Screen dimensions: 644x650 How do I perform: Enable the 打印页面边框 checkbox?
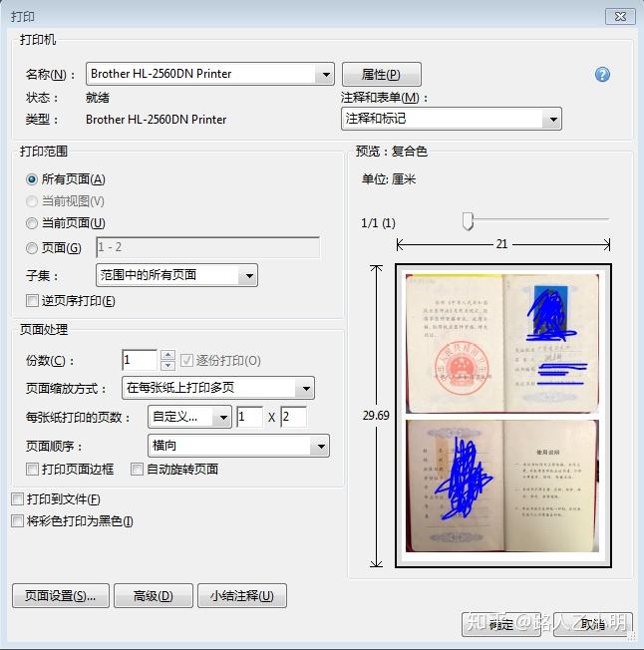pos(32,470)
